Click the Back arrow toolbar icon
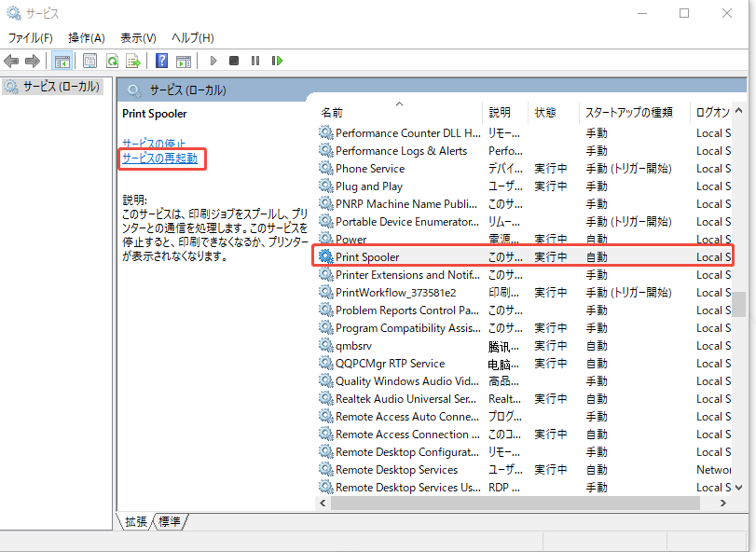This screenshot has height=552, width=756. tap(11, 62)
